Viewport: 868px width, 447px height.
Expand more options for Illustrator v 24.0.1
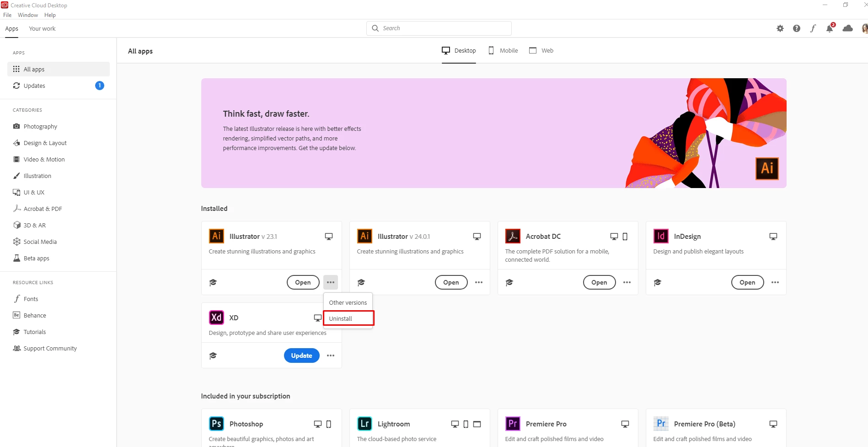coord(479,282)
